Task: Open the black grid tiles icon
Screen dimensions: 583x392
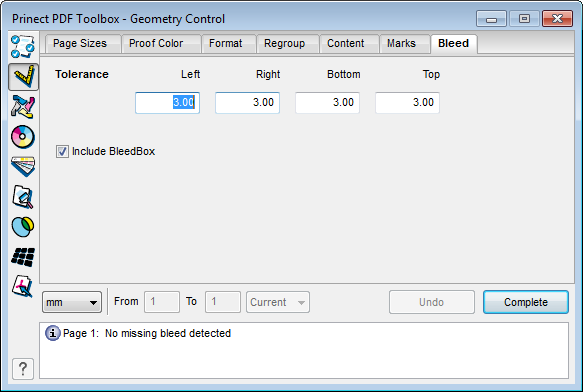Action: [23, 257]
